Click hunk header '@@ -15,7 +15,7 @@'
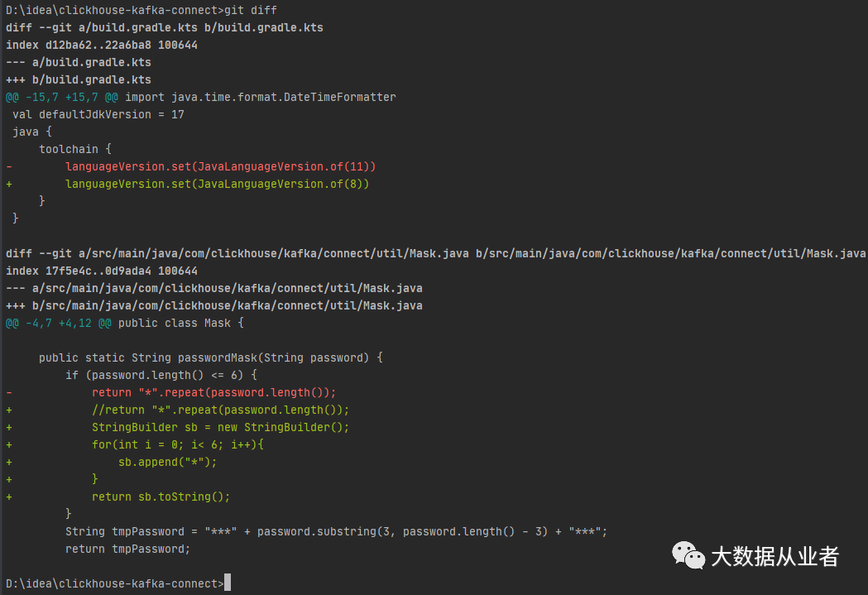868x595 pixels. [61, 97]
